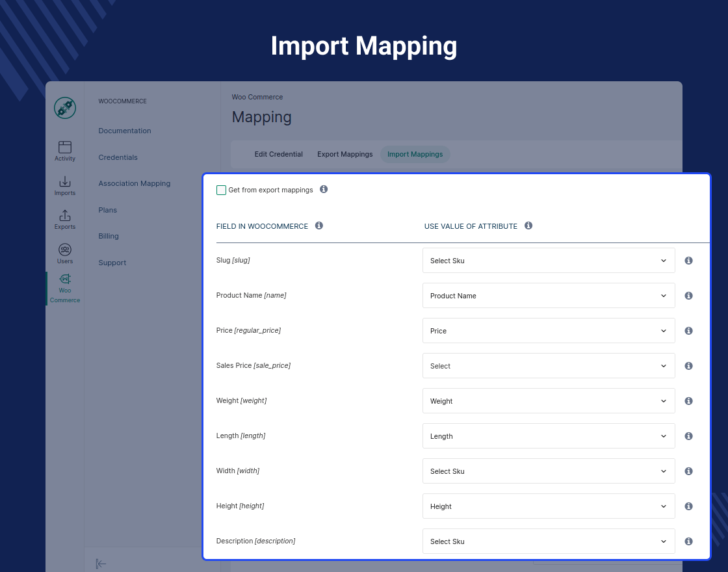Open Association Mapping menu item

tap(135, 183)
